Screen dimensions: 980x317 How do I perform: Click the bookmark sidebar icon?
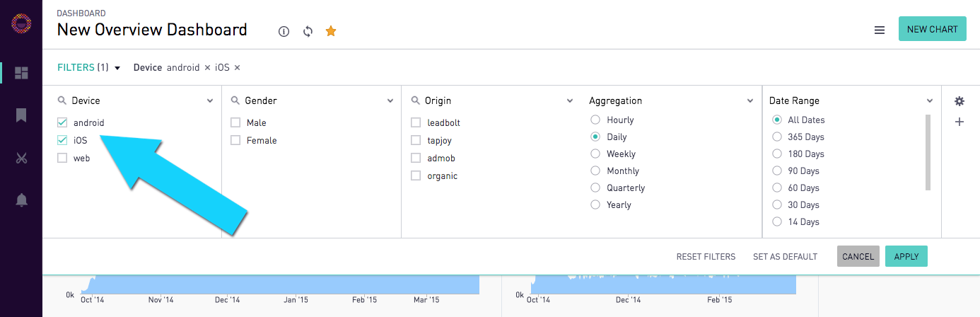(21, 115)
